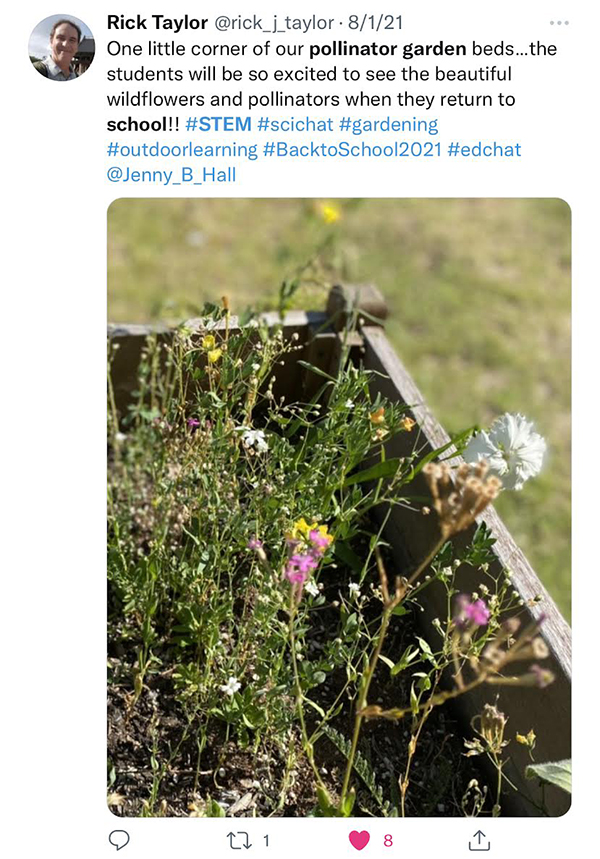The image size is (600, 859).
Task: Click the reply speech bubble icon
Action: (119, 839)
